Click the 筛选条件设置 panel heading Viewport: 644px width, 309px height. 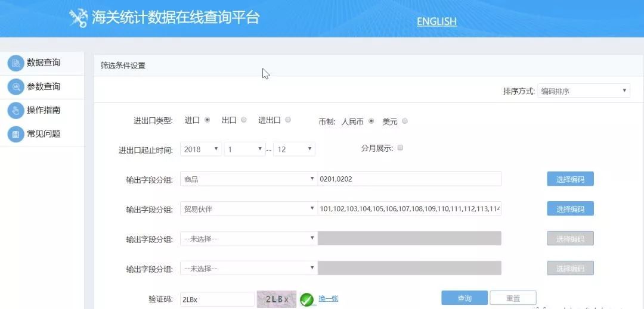click(x=123, y=65)
